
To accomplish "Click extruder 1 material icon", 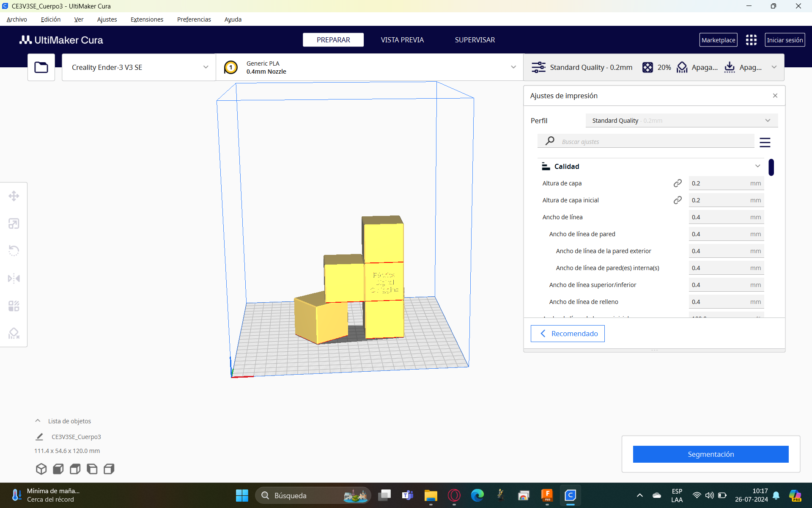I will pyautogui.click(x=231, y=67).
